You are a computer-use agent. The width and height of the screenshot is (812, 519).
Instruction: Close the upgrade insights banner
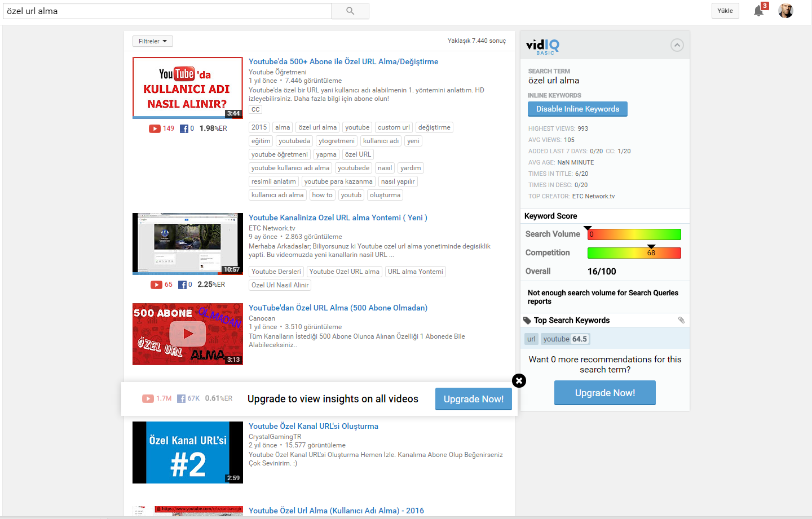click(519, 381)
